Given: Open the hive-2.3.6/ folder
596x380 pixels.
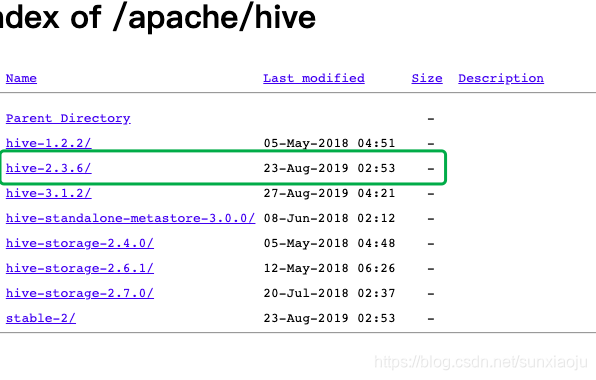Looking at the screenshot, I should click(49, 168).
